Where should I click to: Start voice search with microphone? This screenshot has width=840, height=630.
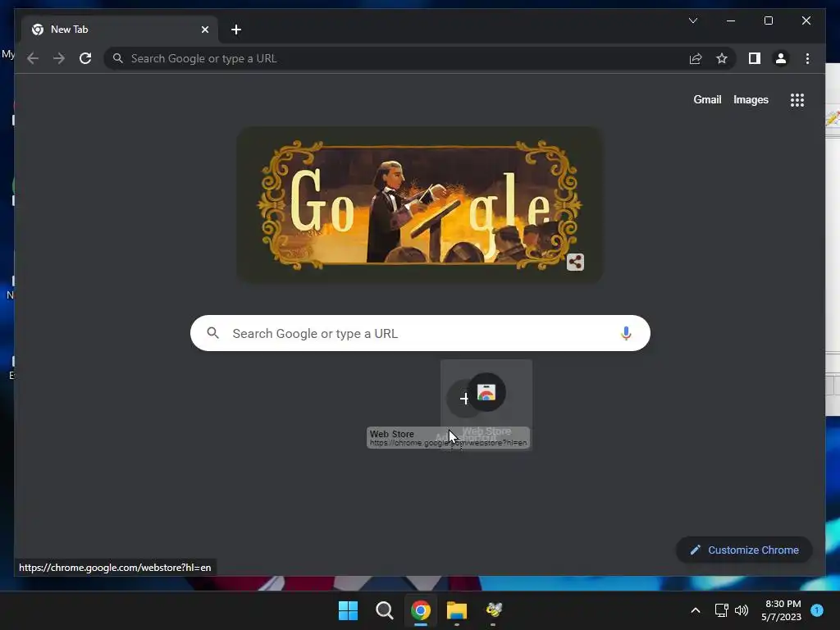coord(626,333)
